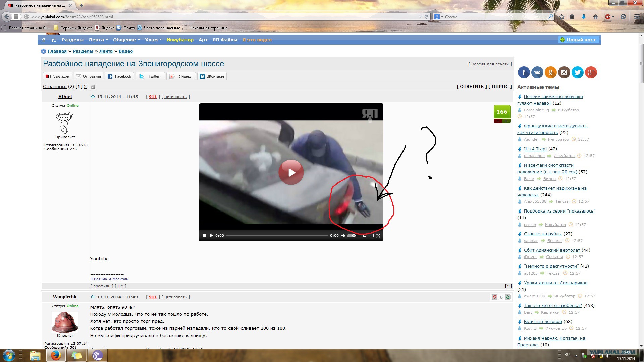644x362 pixels.
Task: Go to forum home via house icon
Action: point(43,40)
